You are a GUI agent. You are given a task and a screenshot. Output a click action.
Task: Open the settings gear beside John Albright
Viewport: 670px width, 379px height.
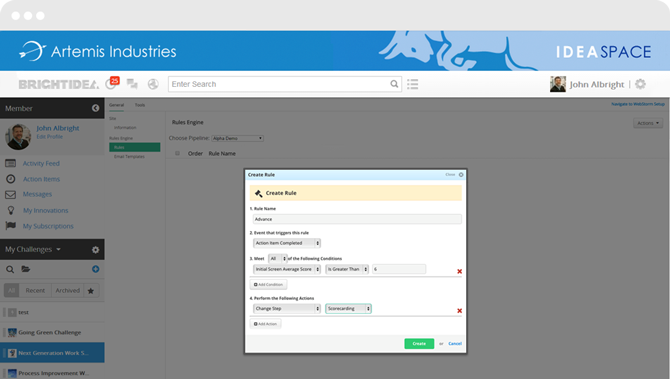click(640, 84)
